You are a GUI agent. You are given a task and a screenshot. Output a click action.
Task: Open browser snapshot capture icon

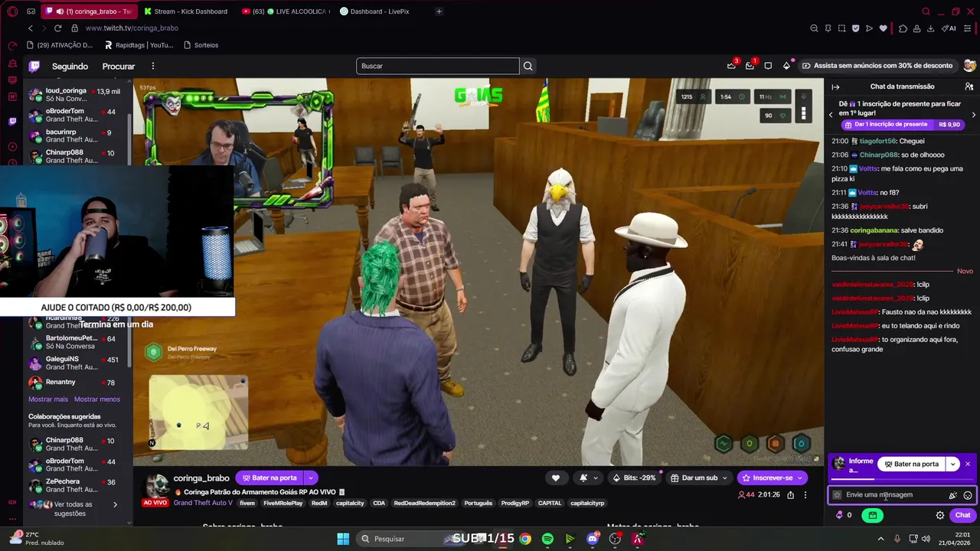(841, 28)
